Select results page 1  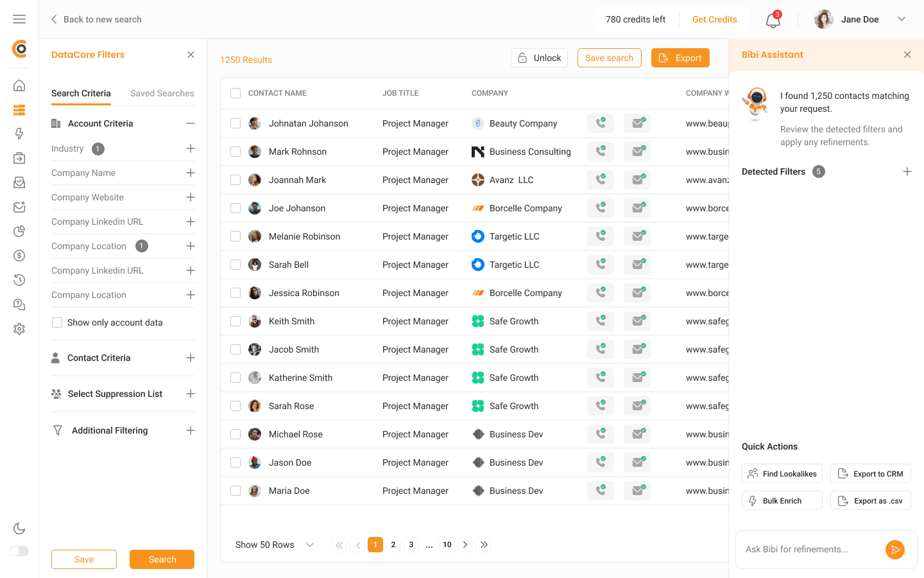[375, 545]
